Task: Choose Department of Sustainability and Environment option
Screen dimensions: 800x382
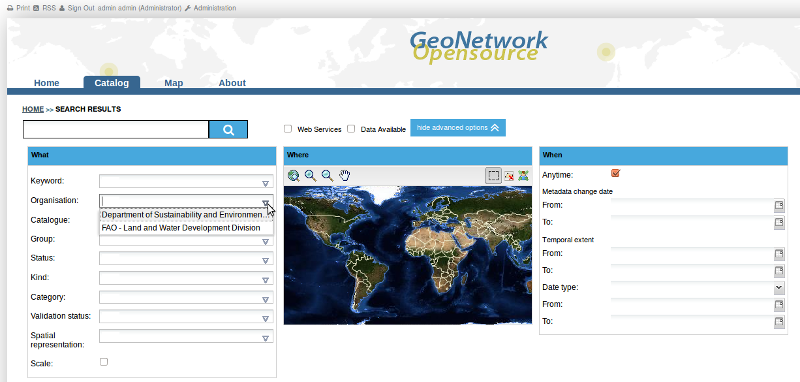Action: 186,215
